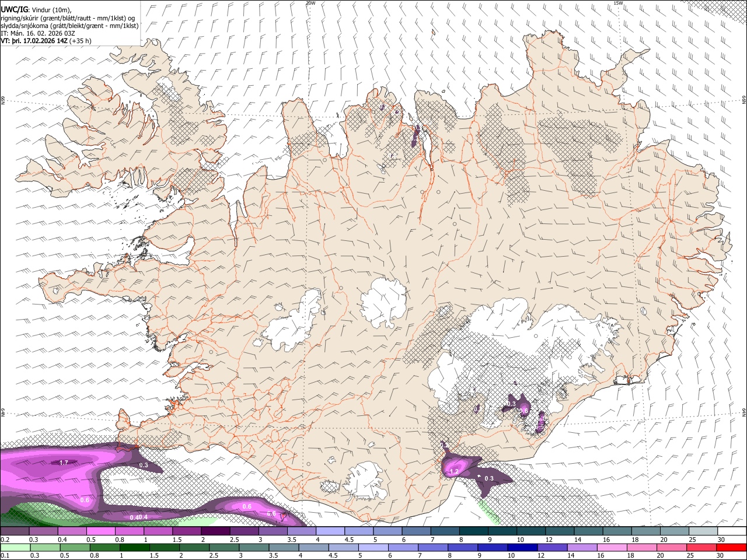
Task: Click the "15W" longitude label at top
Action: click(618, 3)
